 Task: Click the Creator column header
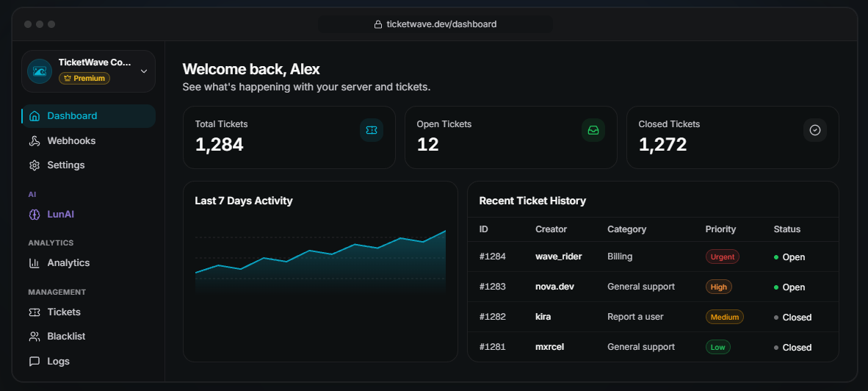(551, 229)
